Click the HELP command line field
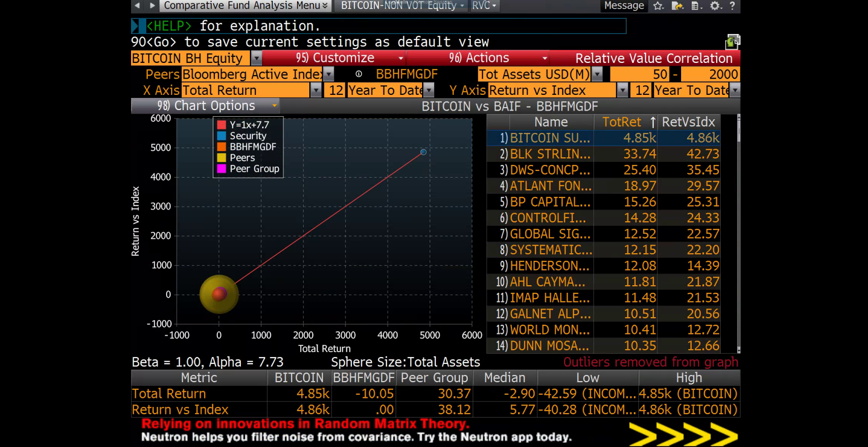Screen dimensions: 868x447 tap(379, 26)
